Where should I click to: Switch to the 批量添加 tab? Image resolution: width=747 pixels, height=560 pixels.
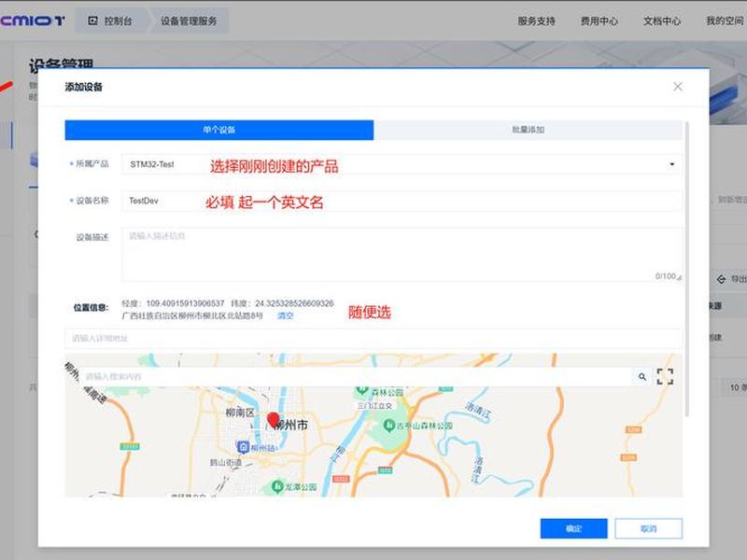pos(528,130)
